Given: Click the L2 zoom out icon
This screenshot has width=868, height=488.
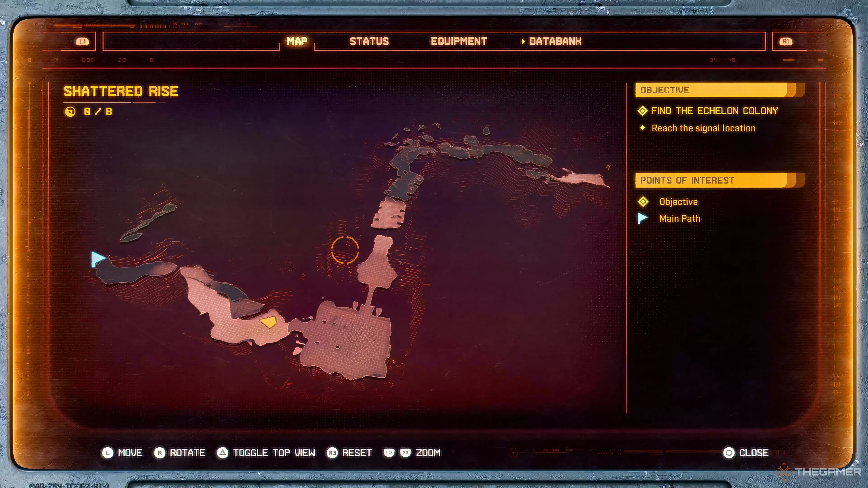Looking at the screenshot, I should [389, 453].
